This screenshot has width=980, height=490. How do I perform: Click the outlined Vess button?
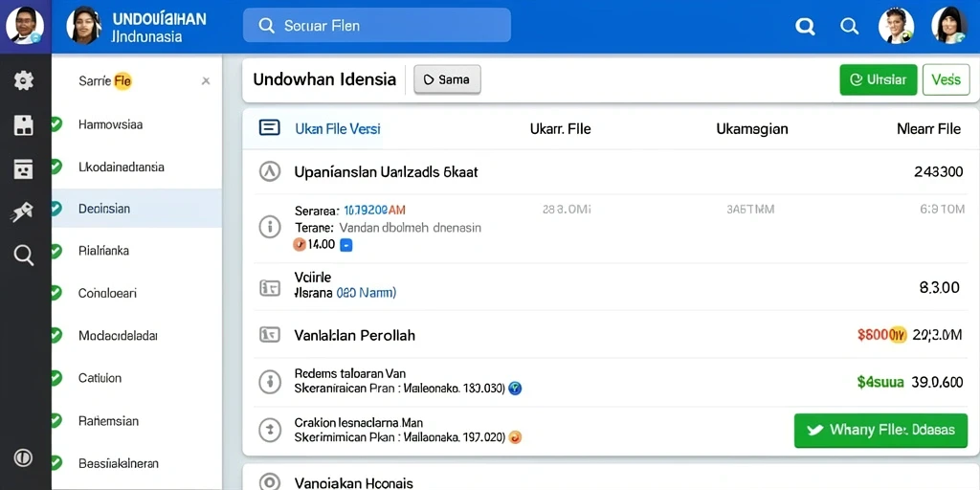pos(946,79)
